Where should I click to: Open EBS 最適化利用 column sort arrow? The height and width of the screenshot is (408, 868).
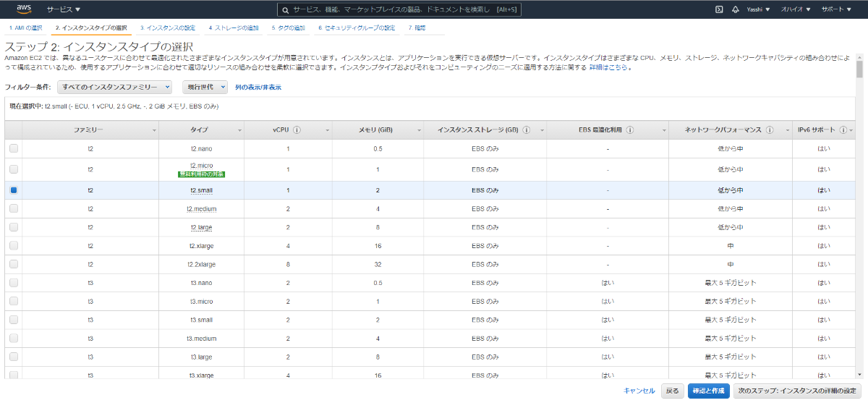click(664, 131)
